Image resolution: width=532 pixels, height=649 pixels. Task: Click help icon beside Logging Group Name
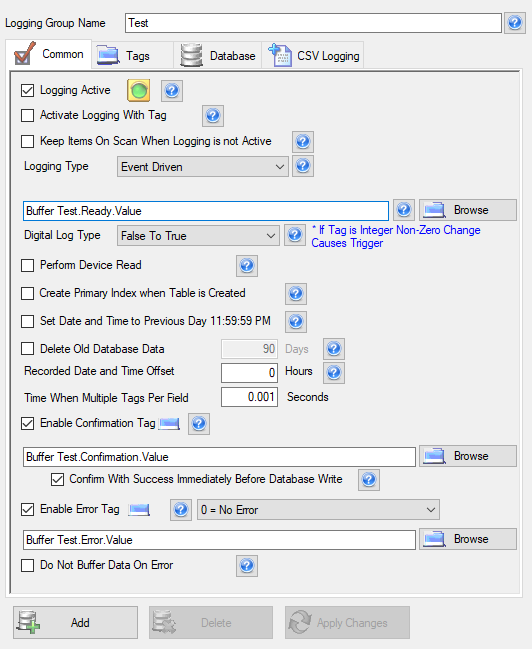tap(514, 23)
